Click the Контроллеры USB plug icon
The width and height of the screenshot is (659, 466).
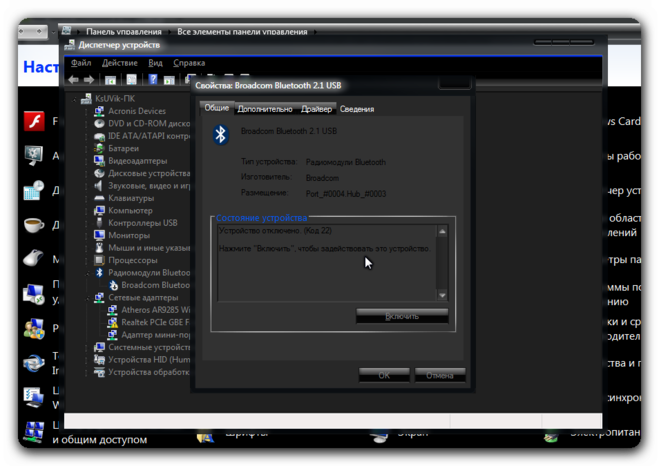point(99,223)
